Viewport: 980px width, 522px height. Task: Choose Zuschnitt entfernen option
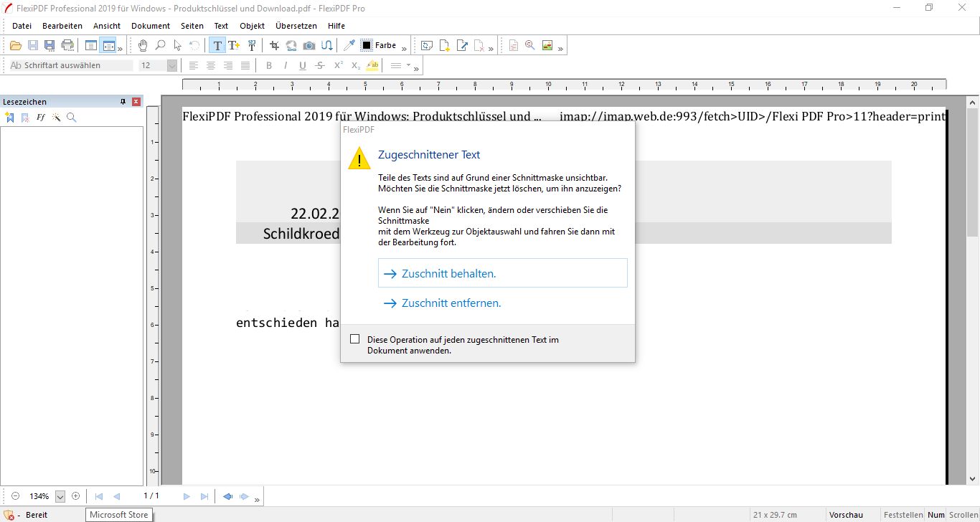(451, 303)
